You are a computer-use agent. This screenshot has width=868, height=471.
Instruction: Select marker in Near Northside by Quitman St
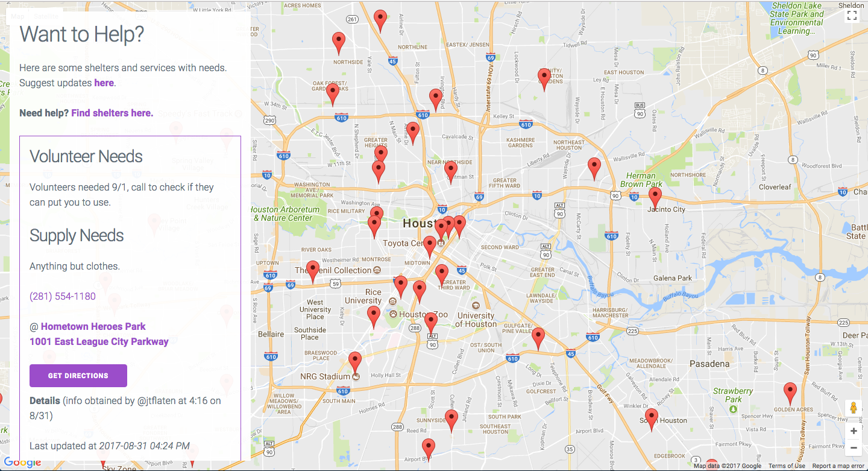(x=451, y=171)
